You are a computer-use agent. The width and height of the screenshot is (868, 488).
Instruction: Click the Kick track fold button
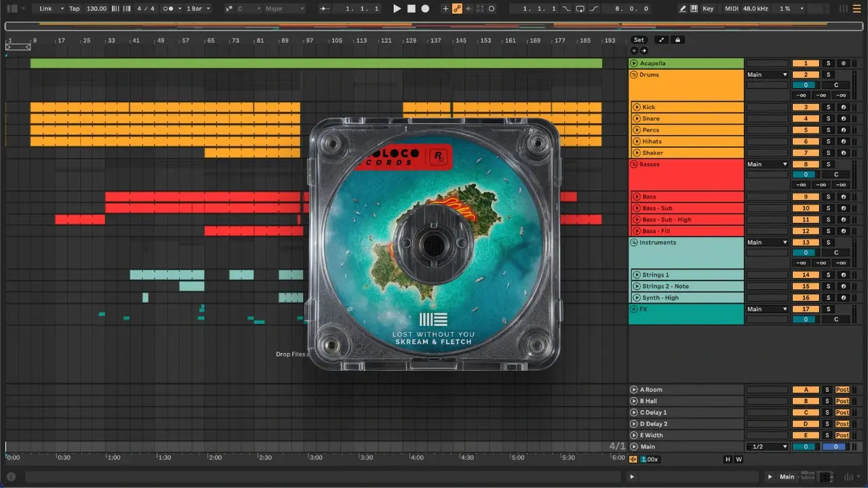[637, 107]
